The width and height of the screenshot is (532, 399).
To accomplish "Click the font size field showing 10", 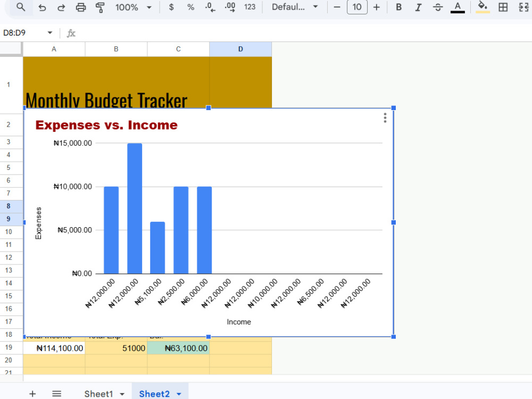I will tap(357, 7).
